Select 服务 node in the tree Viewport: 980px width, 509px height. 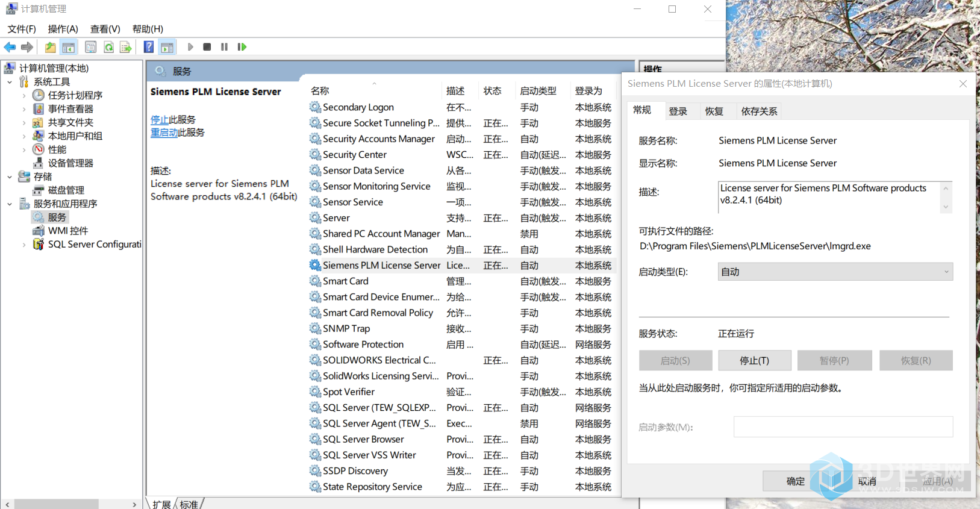pos(57,217)
